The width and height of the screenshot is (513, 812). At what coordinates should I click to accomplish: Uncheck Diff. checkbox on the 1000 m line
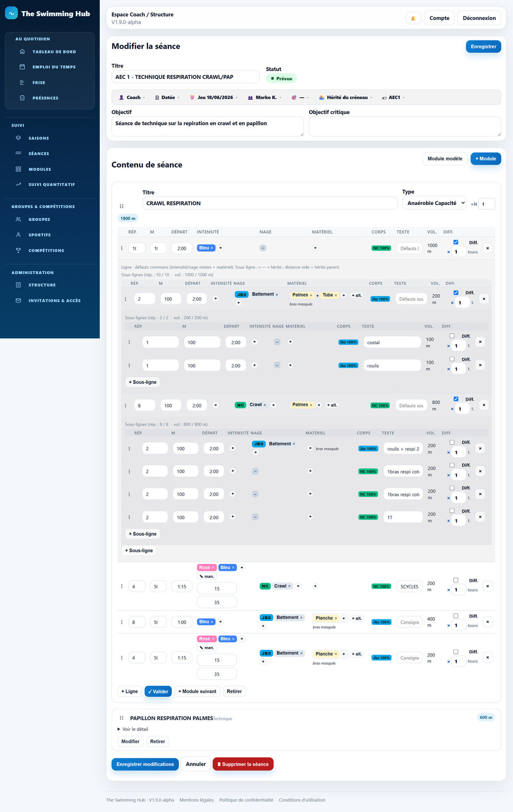pos(455,242)
